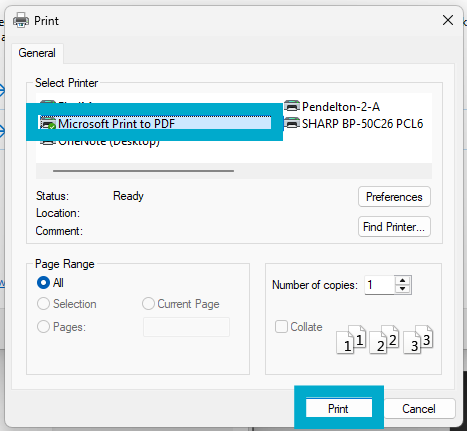
Task: Click the collate pages 3 3 illustration
Action: coord(418,339)
